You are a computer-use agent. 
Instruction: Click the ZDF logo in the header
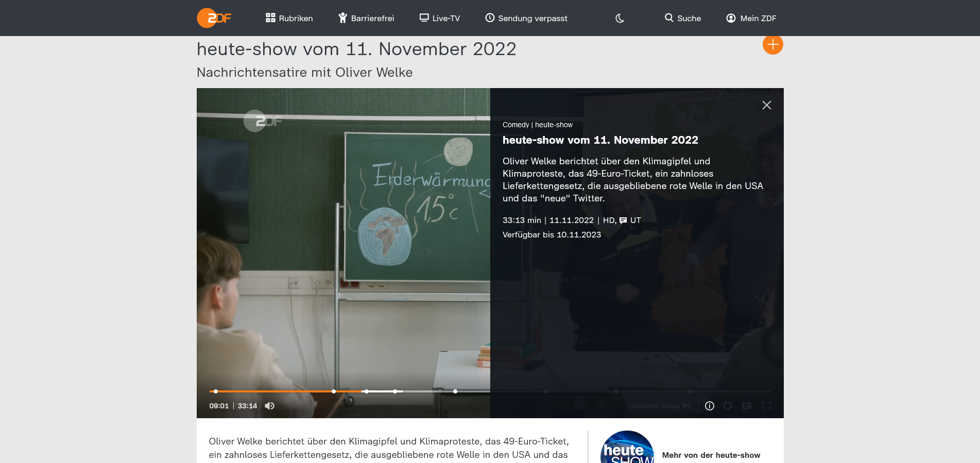pos(214,18)
